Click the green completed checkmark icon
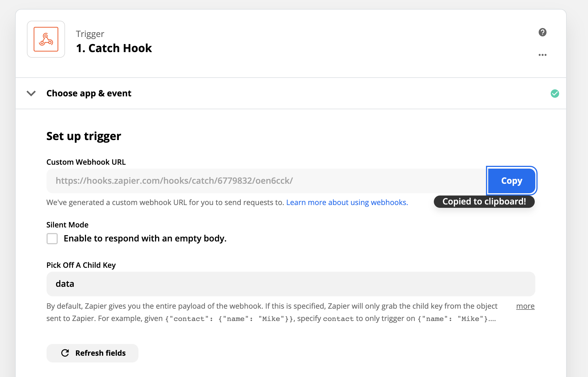Screen dimensions: 588x377 pyautogui.click(x=555, y=94)
